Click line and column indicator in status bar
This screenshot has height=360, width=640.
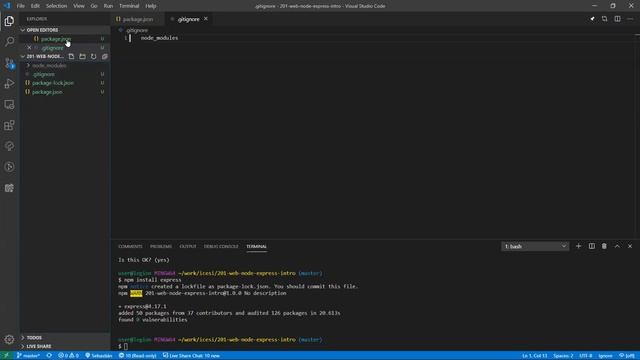click(x=534, y=356)
